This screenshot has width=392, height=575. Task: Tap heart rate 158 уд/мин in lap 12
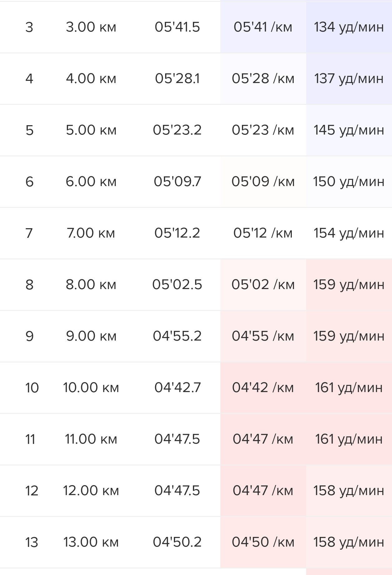point(349,490)
